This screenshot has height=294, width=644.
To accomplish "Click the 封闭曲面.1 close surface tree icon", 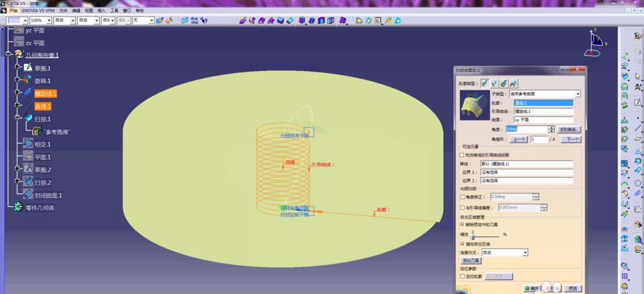I will click(x=28, y=195).
